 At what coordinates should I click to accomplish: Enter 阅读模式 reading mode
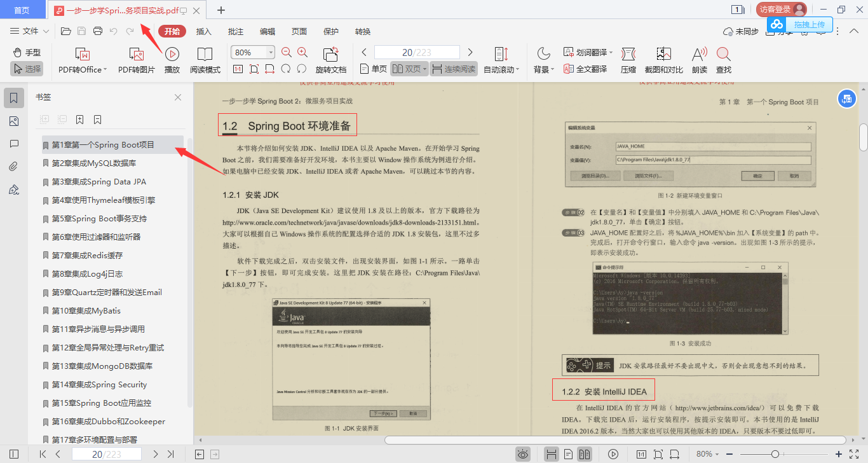[205, 60]
